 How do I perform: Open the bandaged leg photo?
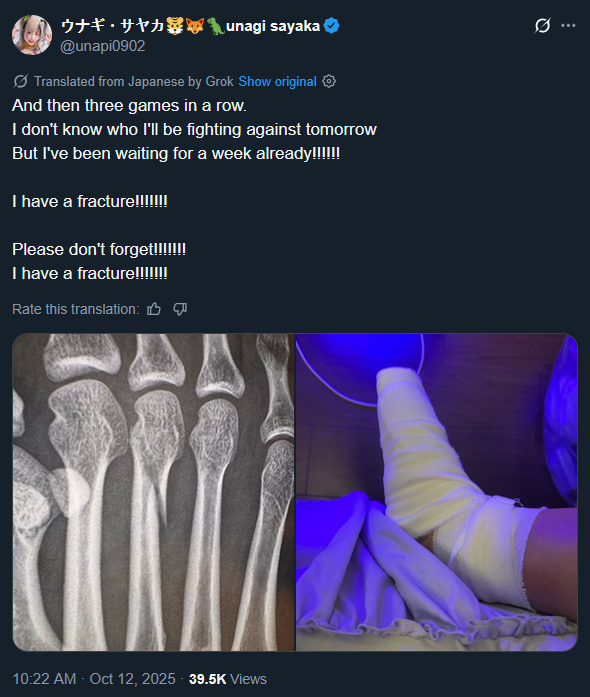pyautogui.click(x=437, y=492)
